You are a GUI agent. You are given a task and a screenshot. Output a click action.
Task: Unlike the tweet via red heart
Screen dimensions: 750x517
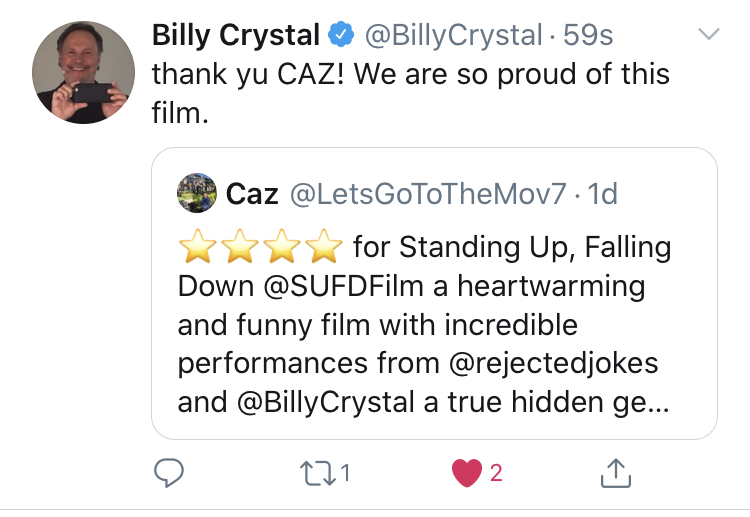point(466,473)
